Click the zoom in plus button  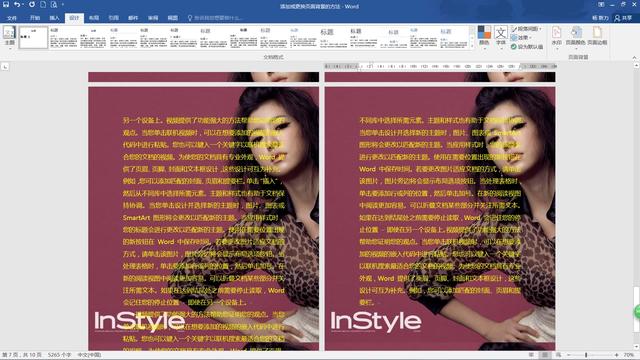pyautogui.click(x=616, y=355)
